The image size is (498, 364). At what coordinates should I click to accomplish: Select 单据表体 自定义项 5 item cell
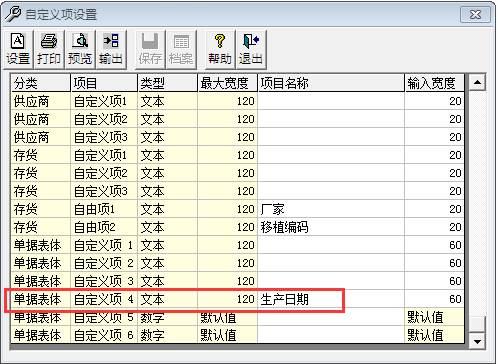[x=104, y=317]
